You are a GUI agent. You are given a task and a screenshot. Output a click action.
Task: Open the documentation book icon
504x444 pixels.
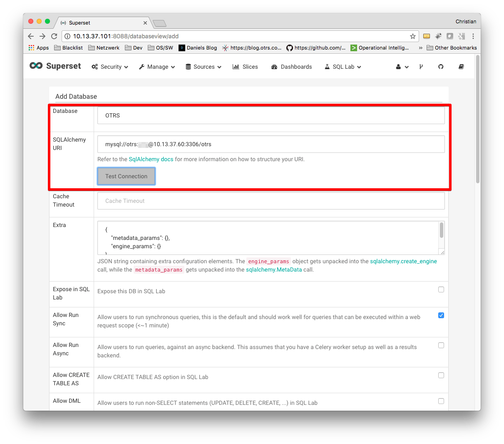pyautogui.click(x=461, y=67)
